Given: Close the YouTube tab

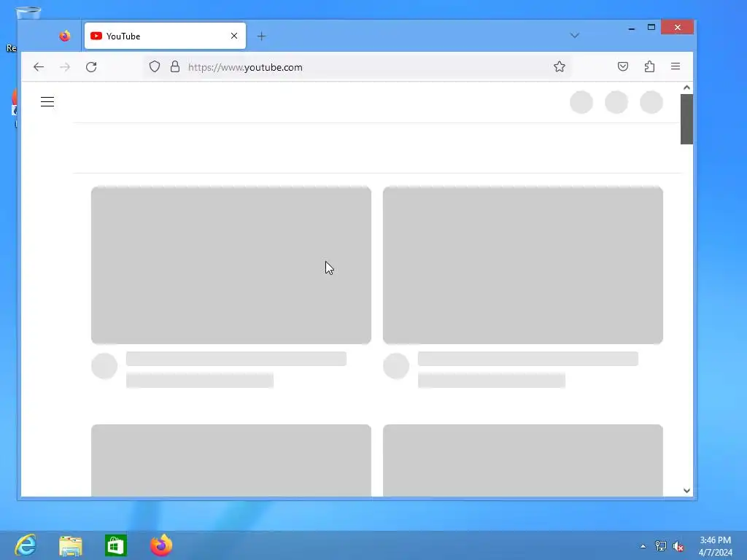Looking at the screenshot, I should pos(234,36).
